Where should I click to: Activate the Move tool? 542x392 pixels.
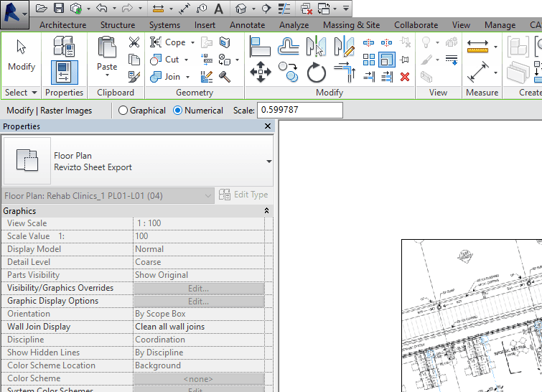261,72
